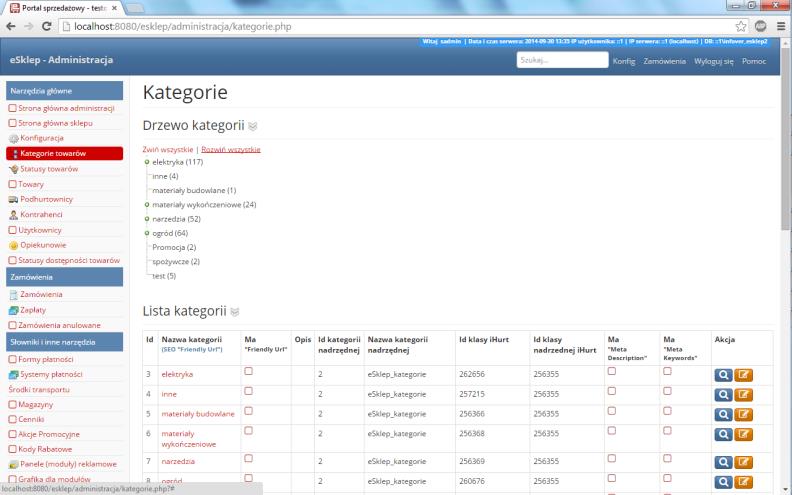
Task: Open Pomoc in top navigation
Action: pos(754,61)
